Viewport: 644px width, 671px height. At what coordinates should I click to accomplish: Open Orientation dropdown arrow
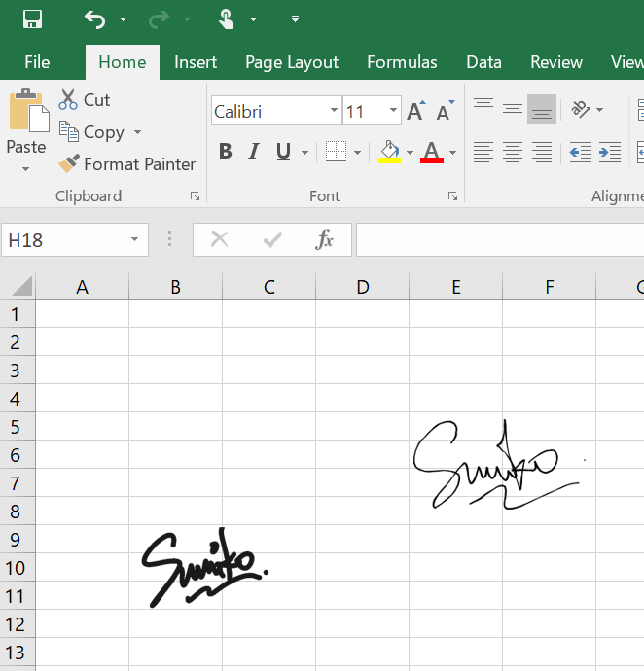(x=600, y=110)
